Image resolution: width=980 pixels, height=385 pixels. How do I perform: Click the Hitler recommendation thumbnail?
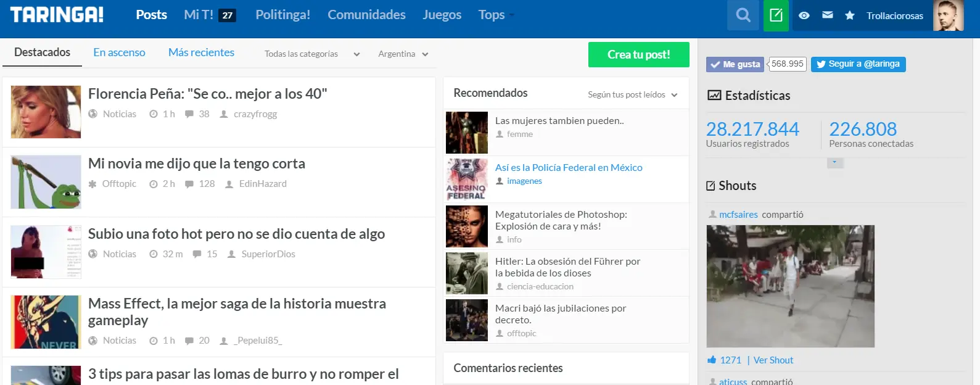(467, 273)
